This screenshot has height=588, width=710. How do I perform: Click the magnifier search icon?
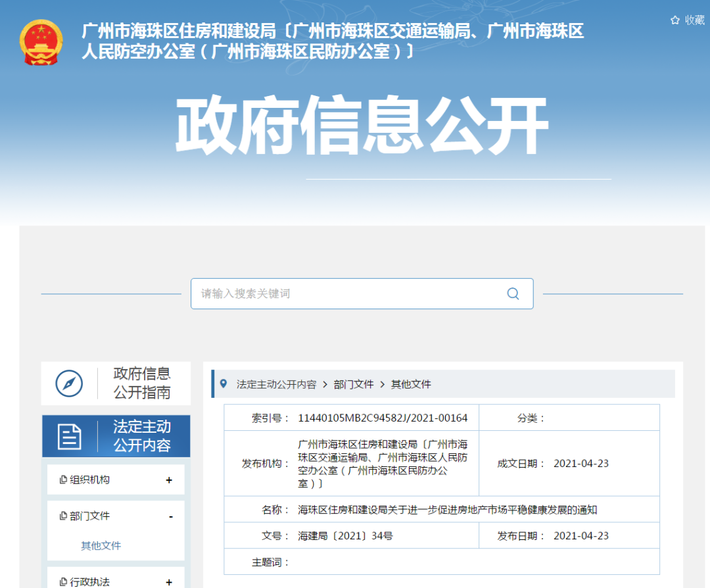point(513,293)
